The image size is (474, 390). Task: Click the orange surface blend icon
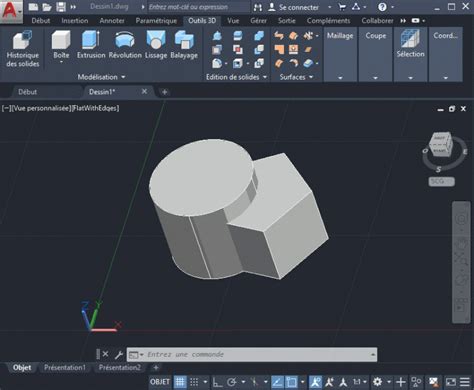pos(279,35)
